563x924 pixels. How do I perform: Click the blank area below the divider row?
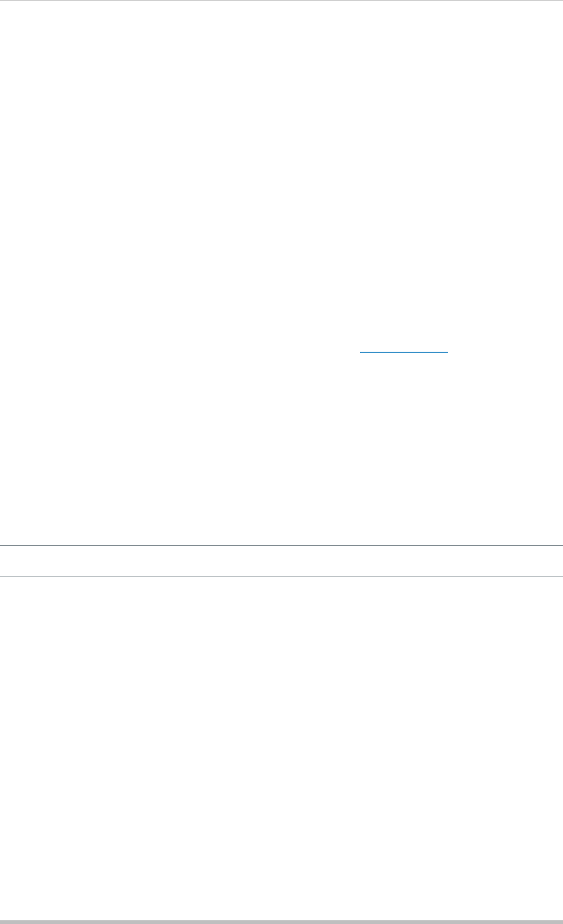(x=281, y=748)
